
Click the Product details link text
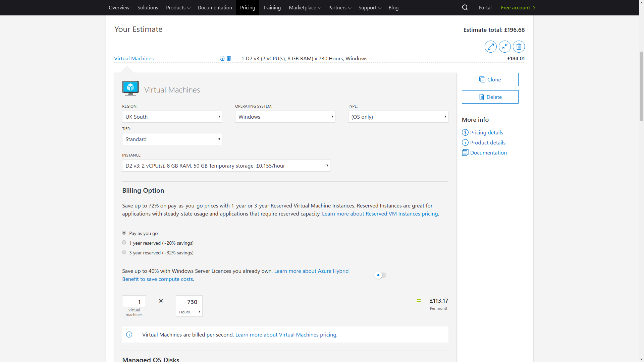[488, 142]
